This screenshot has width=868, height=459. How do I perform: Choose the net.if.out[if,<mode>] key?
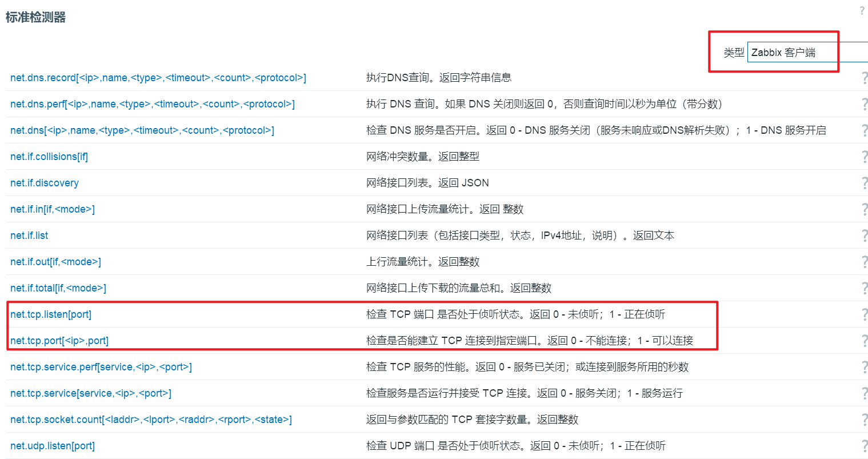tap(55, 262)
